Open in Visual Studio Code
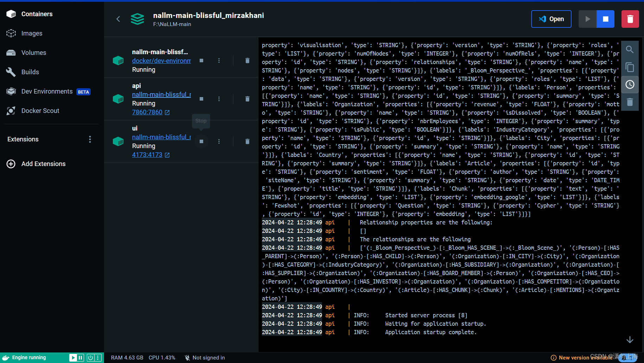The height and width of the screenshot is (363, 644). point(551,19)
